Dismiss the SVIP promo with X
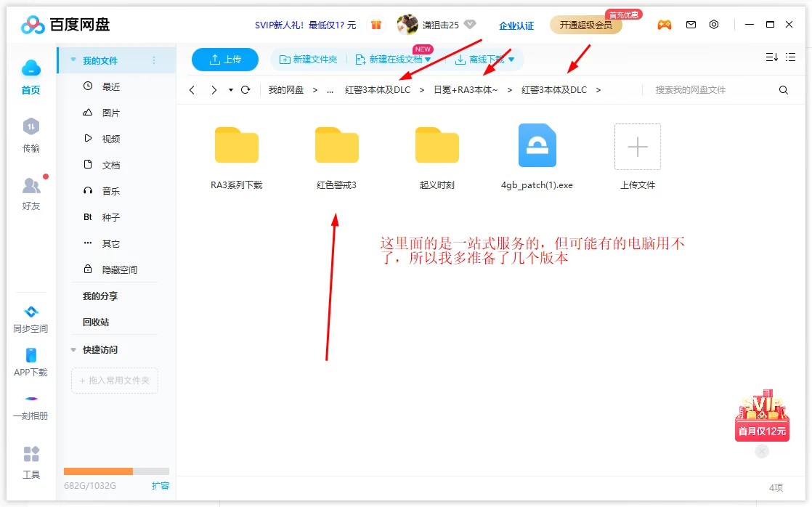The height and width of the screenshot is (507, 812). click(x=762, y=452)
